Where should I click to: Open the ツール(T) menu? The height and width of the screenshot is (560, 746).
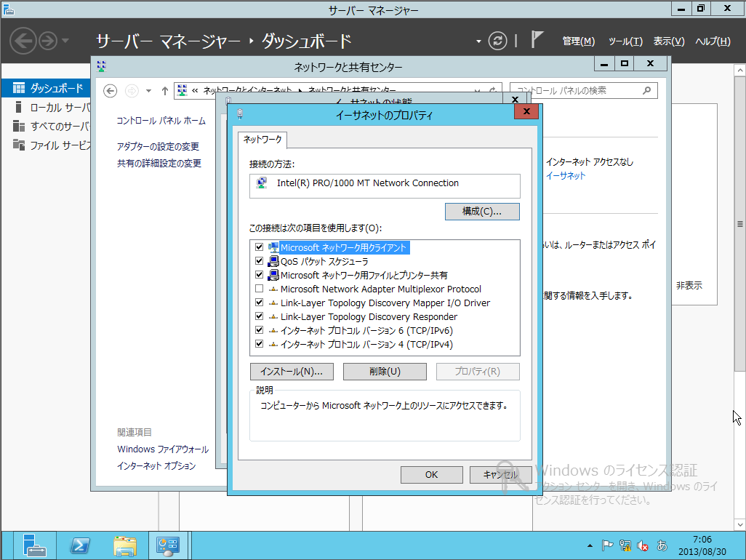point(625,41)
